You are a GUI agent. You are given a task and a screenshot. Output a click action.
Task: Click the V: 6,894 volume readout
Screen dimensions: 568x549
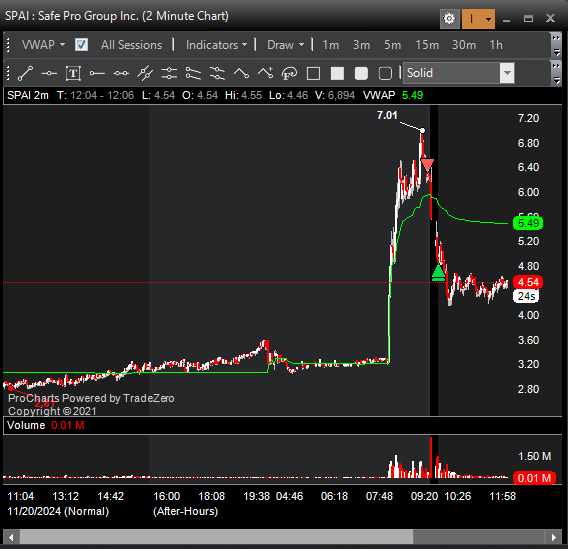tap(335, 95)
